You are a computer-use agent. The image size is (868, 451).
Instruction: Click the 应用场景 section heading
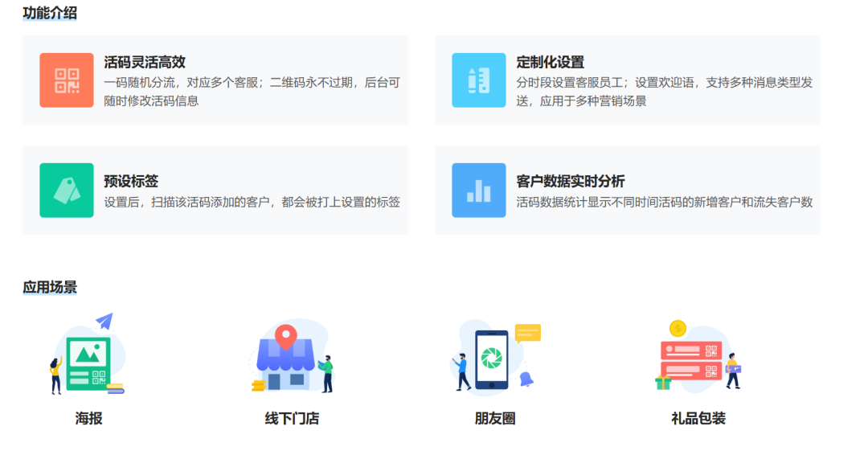50,287
